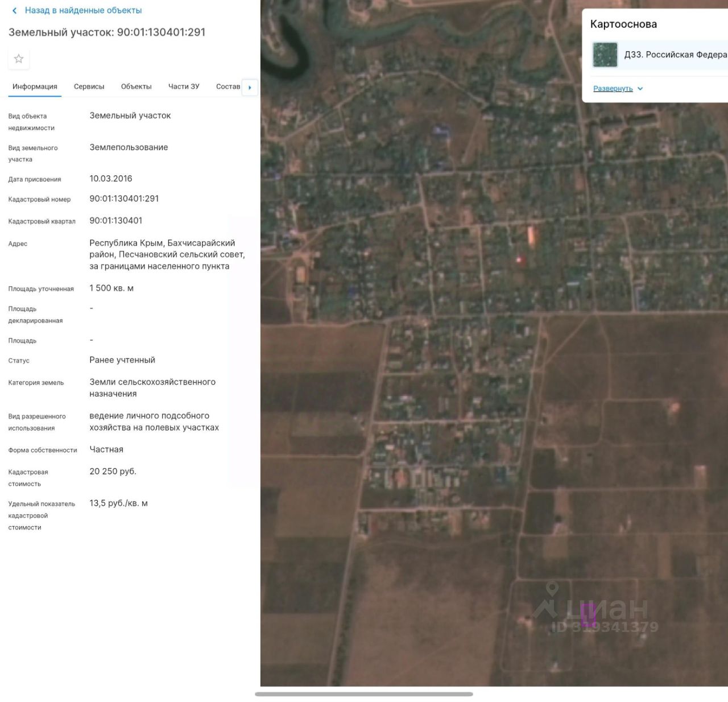Click land category Земли сельскохозяйственного назначения
This screenshot has width=728, height=702.
pos(152,388)
